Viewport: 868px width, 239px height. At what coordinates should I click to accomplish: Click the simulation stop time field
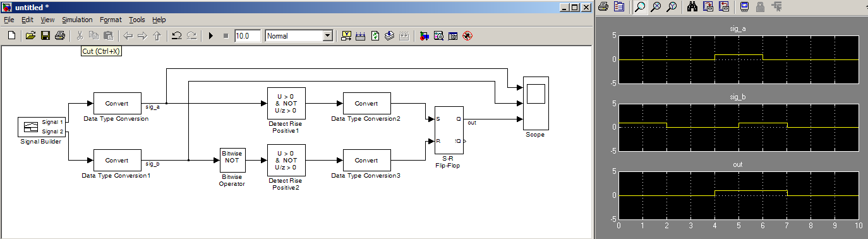point(247,36)
